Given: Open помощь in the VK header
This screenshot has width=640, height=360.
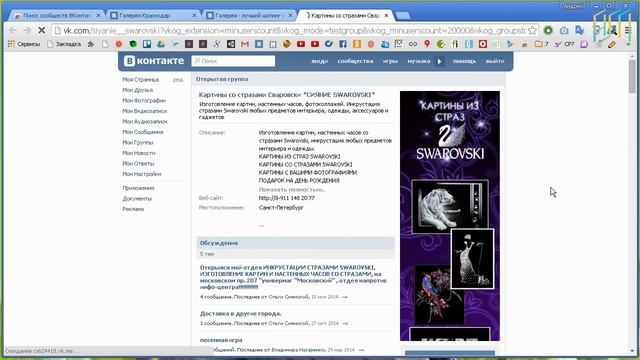Looking at the screenshot, I should coord(464,61).
